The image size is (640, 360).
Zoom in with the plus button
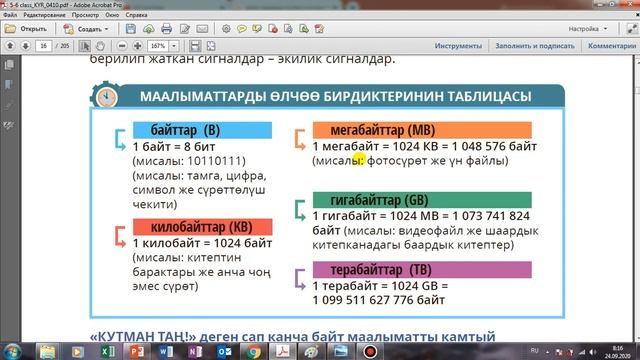click(x=138, y=46)
